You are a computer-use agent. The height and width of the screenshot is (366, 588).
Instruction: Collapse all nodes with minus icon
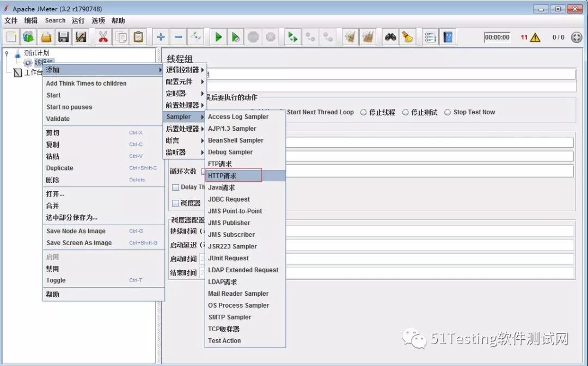(179, 36)
